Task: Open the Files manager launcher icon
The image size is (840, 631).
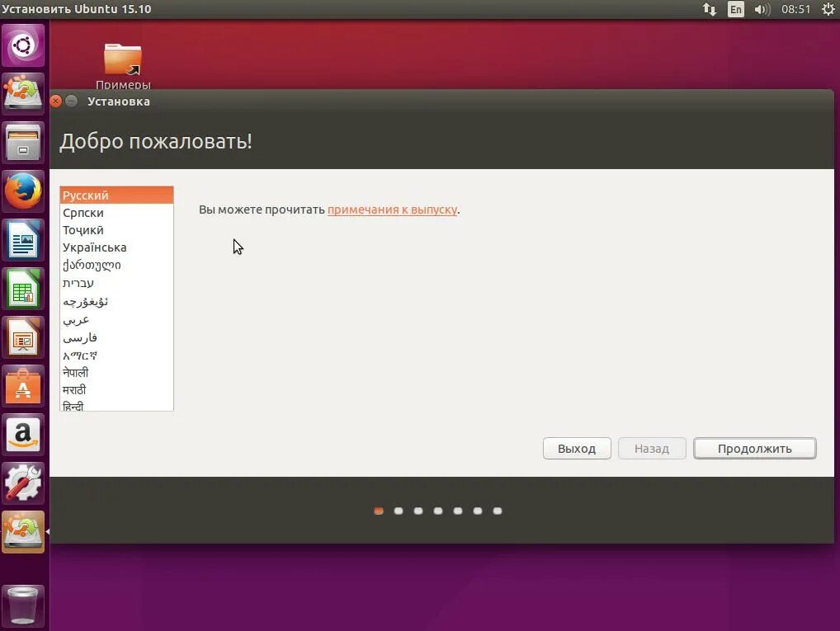Action: click(23, 142)
